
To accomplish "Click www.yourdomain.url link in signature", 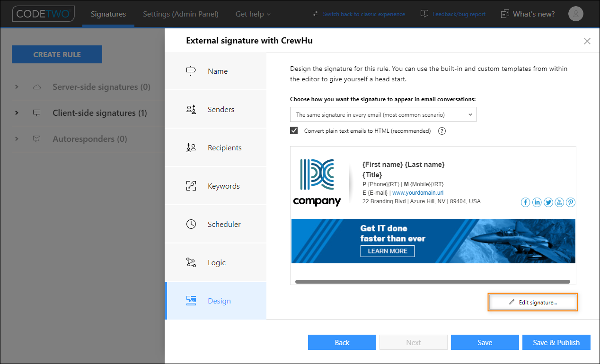I will (x=418, y=193).
